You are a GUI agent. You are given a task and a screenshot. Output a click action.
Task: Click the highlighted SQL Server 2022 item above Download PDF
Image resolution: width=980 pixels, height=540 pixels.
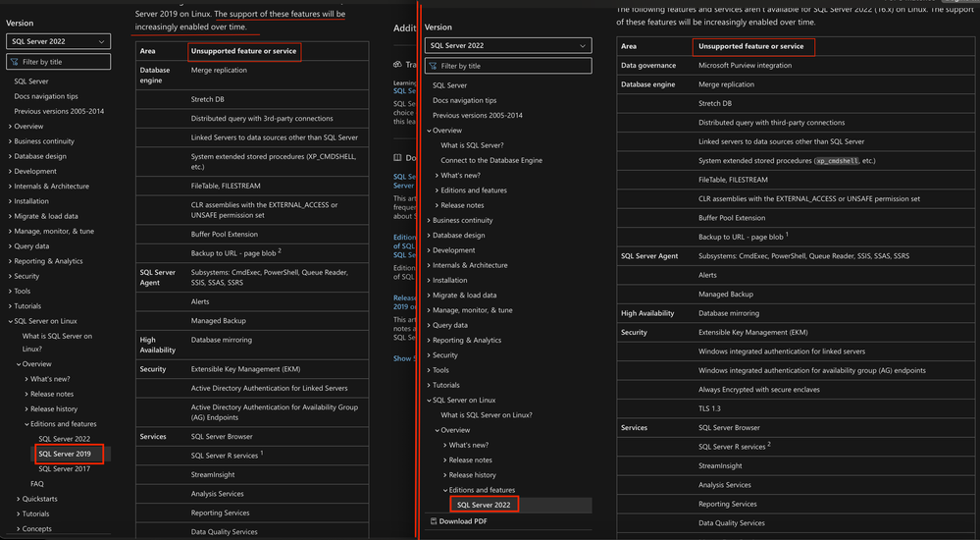tap(484, 505)
